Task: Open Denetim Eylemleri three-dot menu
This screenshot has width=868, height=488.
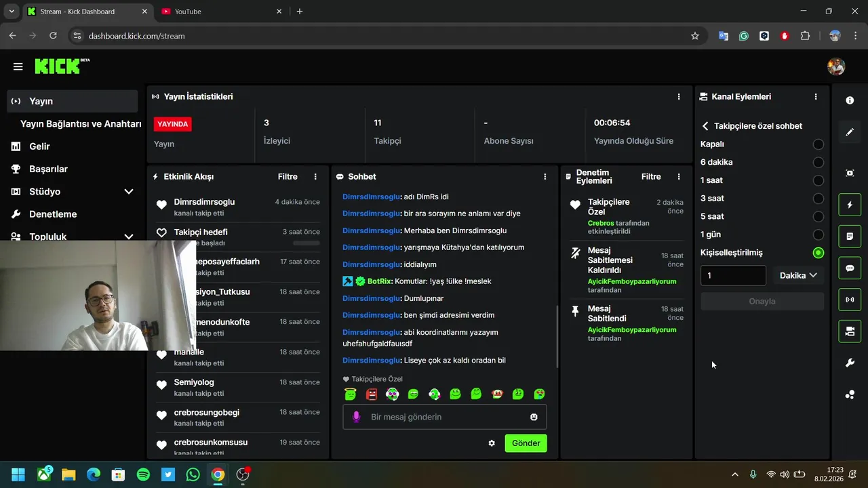Action: (x=679, y=177)
